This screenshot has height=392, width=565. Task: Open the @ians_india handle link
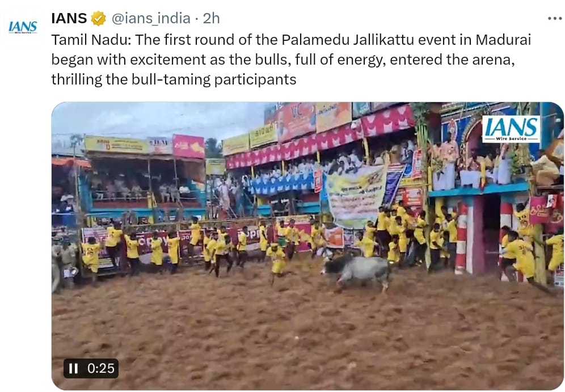click(151, 18)
